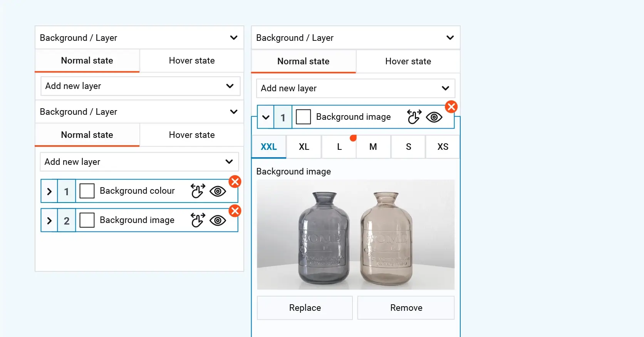This screenshot has width=644, height=337.
Task: Click Background colour layer label
Action: [x=137, y=191]
